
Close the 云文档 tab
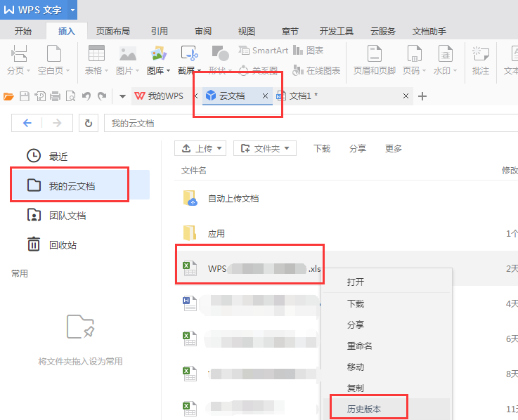point(265,96)
